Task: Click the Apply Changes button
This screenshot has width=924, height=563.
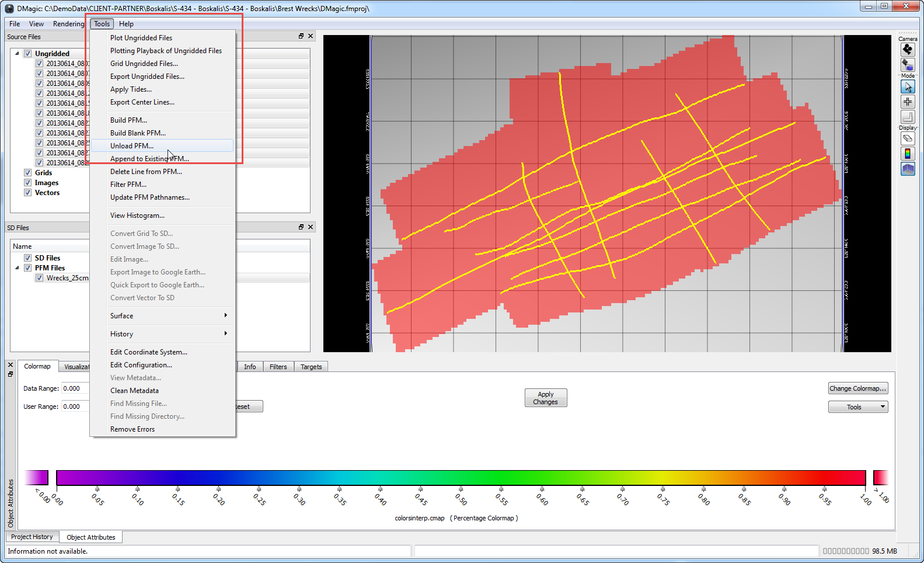Action: (545, 398)
